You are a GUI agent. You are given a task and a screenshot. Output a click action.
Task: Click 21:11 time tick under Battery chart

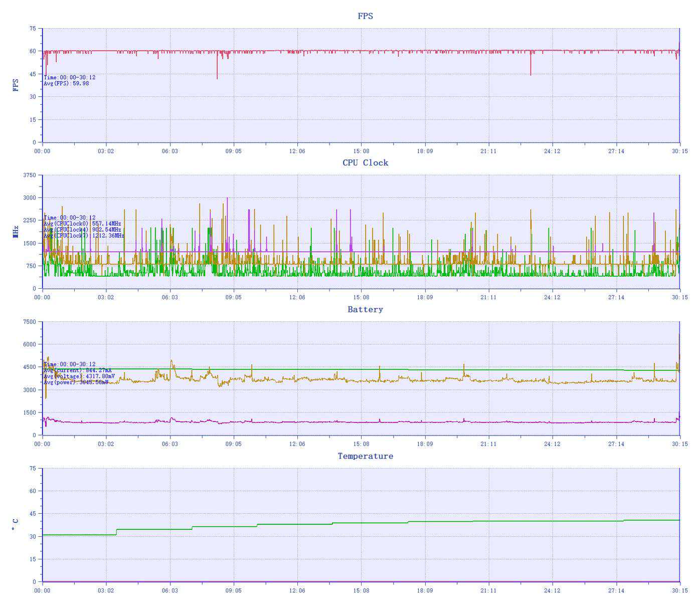point(488,444)
